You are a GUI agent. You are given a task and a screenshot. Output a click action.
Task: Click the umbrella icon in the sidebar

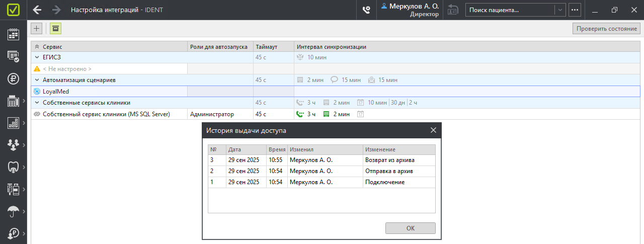[14, 211]
